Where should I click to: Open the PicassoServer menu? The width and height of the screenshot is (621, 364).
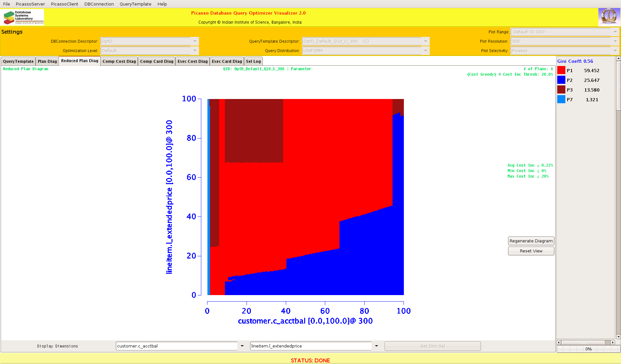click(x=30, y=4)
